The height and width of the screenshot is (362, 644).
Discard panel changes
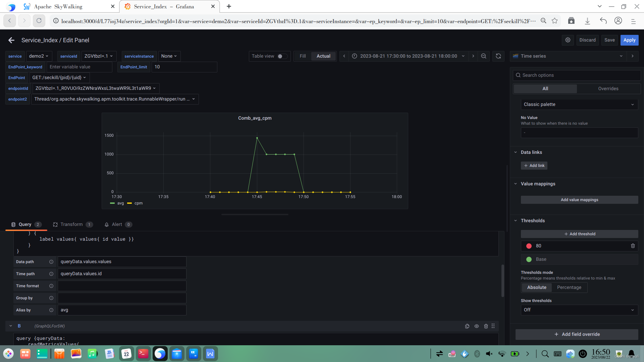[587, 40]
